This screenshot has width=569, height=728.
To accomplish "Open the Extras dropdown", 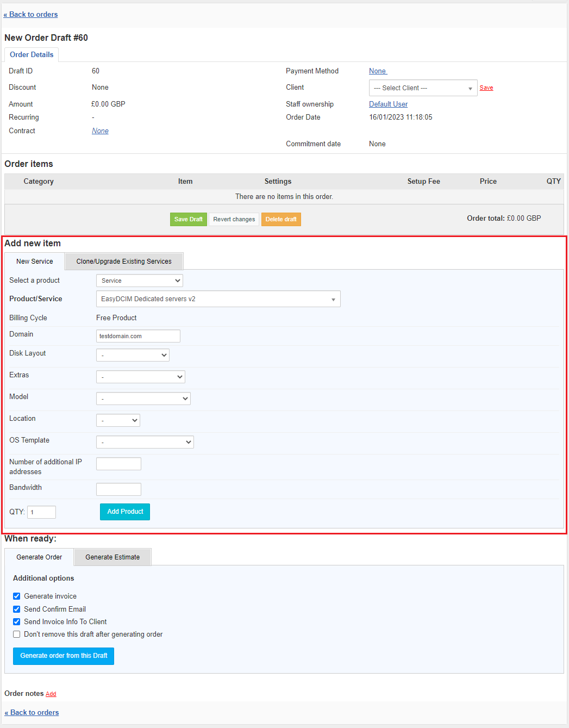I will [x=141, y=377].
